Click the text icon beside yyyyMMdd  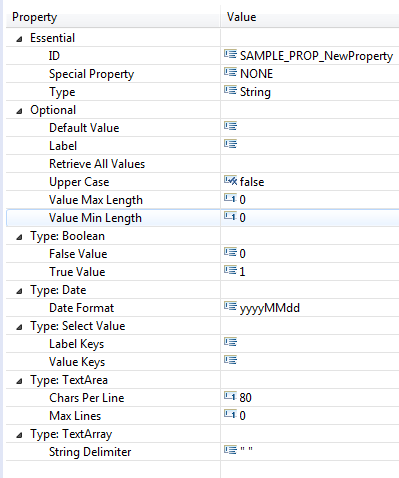pos(230,306)
